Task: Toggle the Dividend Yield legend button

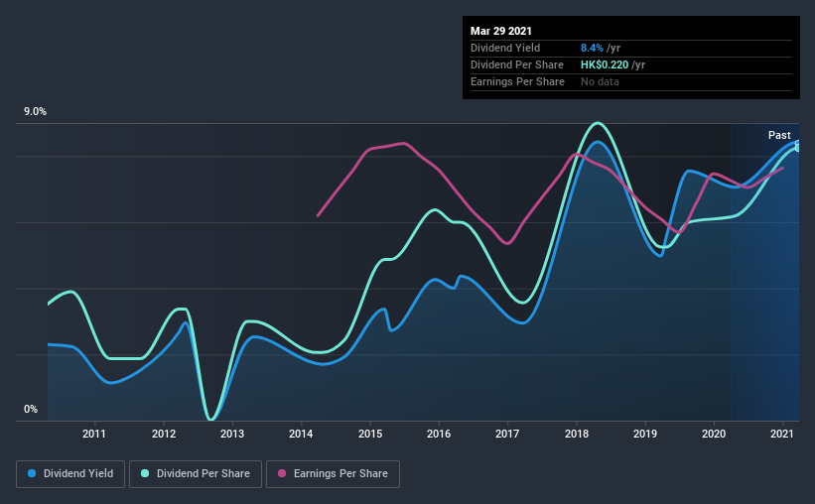Action: pos(70,474)
